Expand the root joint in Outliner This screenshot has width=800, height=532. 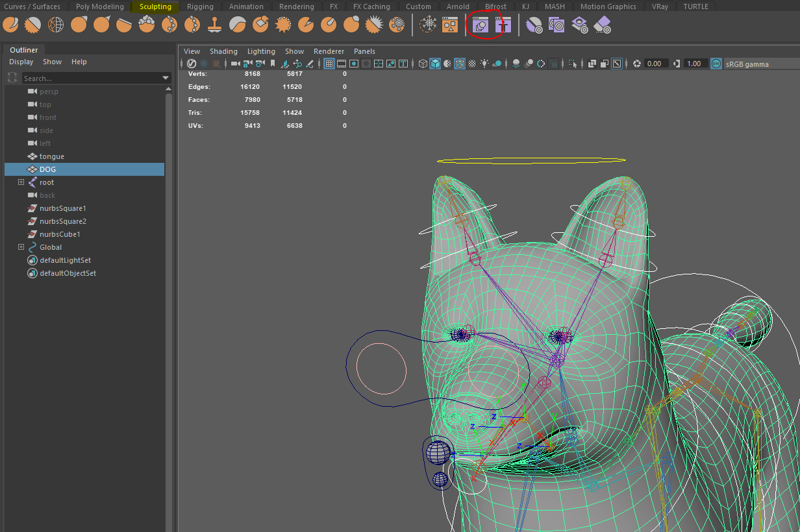(21, 182)
